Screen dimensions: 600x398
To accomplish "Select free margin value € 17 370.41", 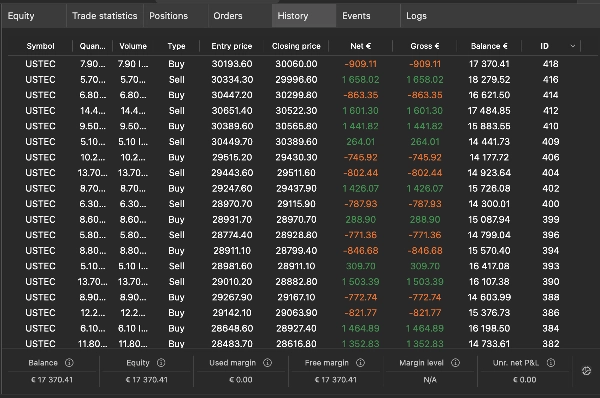I will [x=335, y=380].
